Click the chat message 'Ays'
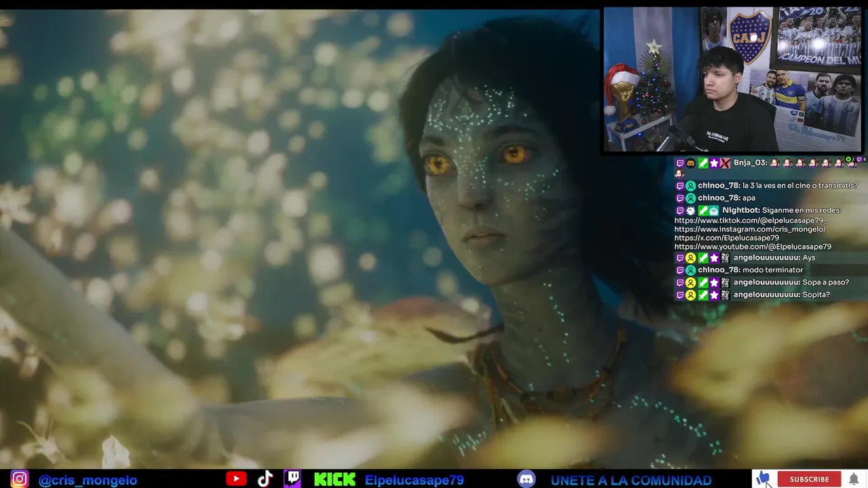Viewport: 868px width, 488px height. pos(809,258)
